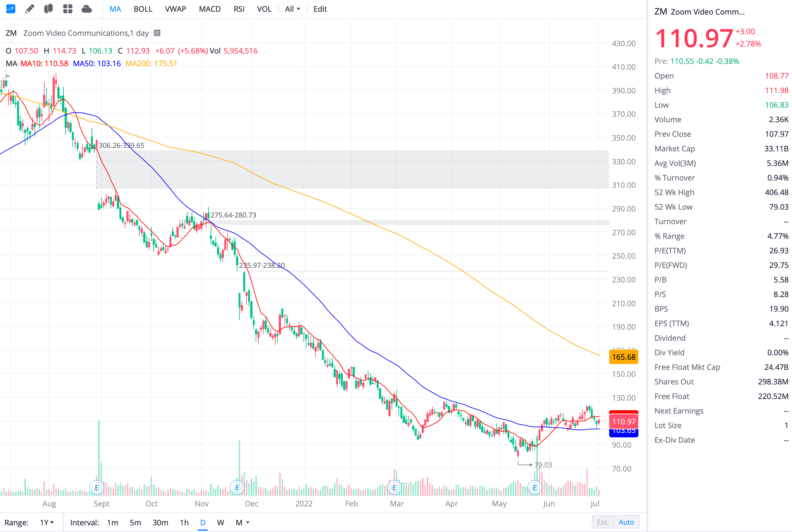792x532 pixels.
Task: Select the 30m interval
Action: tap(160, 522)
